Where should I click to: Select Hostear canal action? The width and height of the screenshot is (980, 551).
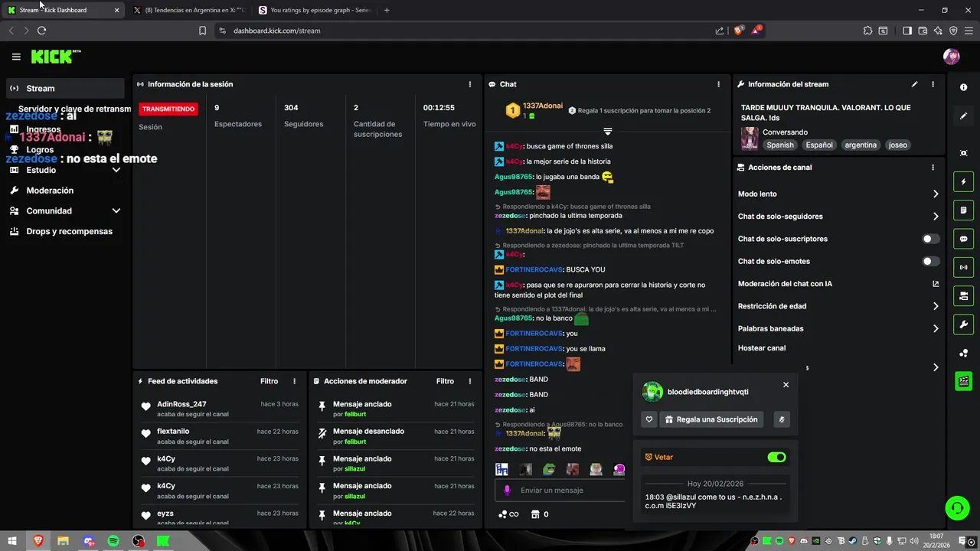click(762, 348)
